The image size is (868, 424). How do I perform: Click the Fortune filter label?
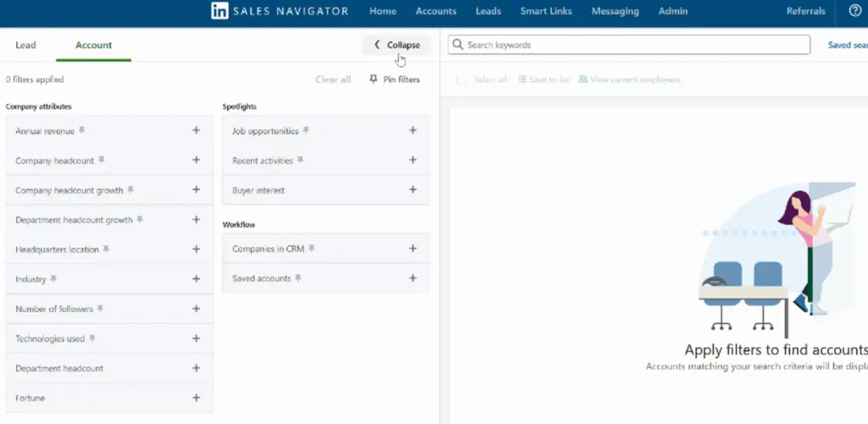(x=30, y=398)
